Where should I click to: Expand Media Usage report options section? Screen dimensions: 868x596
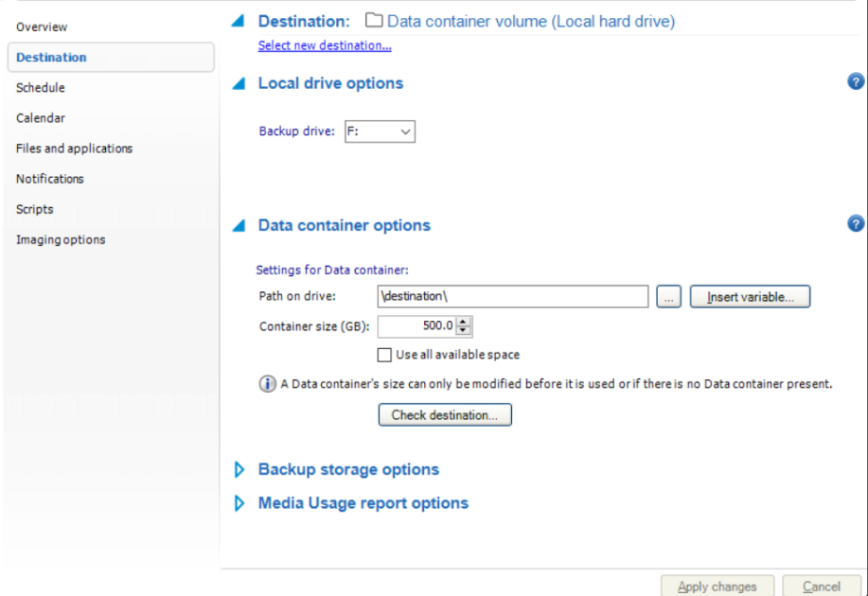coord(239,503)
